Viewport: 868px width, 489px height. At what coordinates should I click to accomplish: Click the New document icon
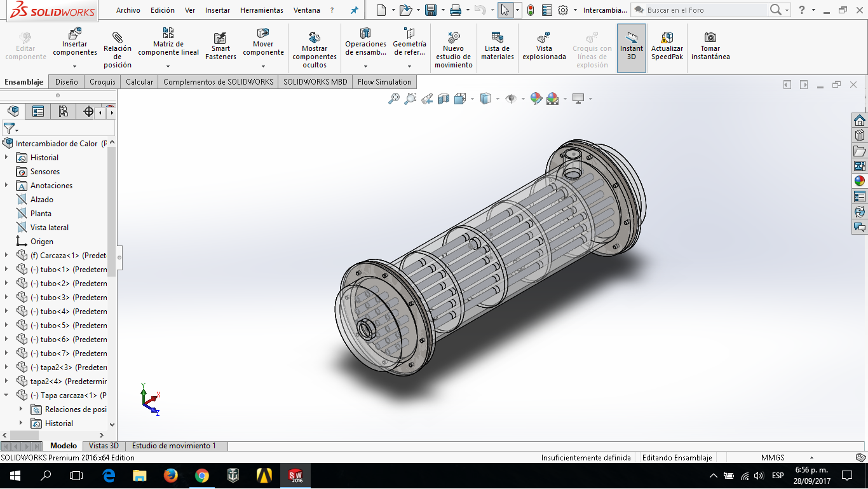pyautogui.click(x=381, y=10)
